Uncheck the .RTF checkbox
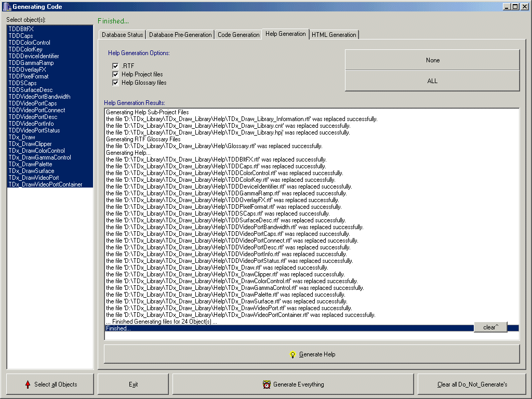This screenshot has width=532, height=399. (x=116, y=66)
